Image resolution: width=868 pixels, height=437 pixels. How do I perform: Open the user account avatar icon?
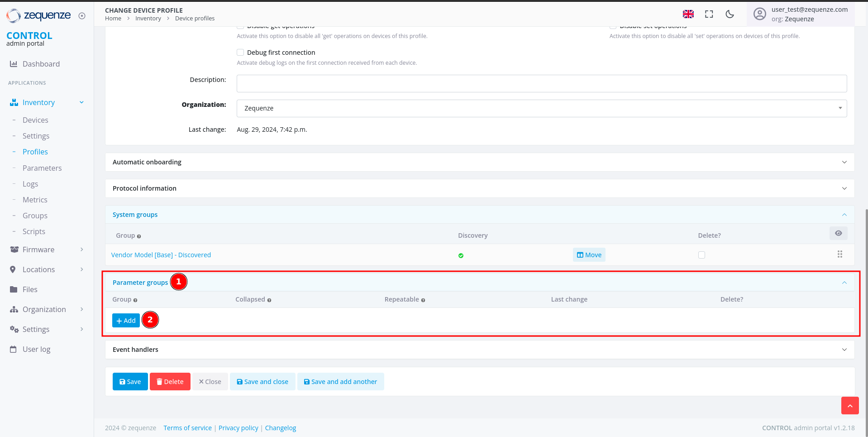point(759,14)
